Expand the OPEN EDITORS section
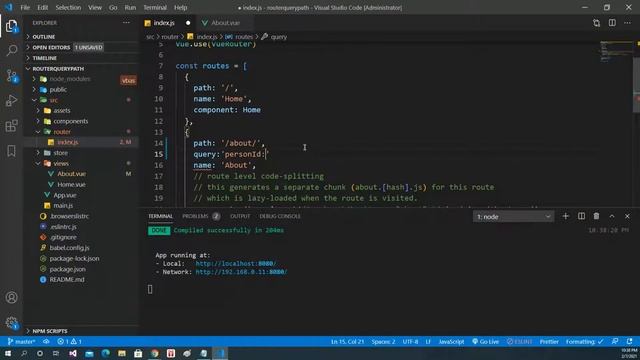The height and width of the screenshot is (360, 640). 82,47
